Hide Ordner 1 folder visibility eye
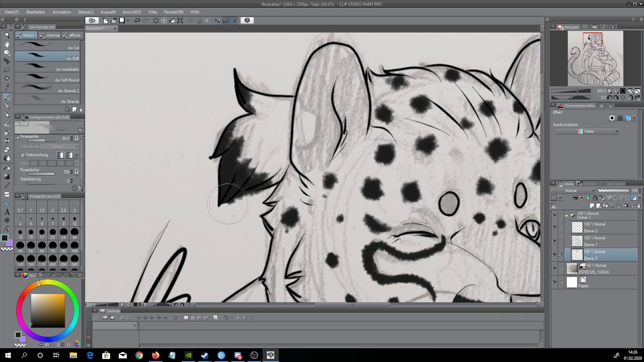The image size is (644, 362). point(554,216)
